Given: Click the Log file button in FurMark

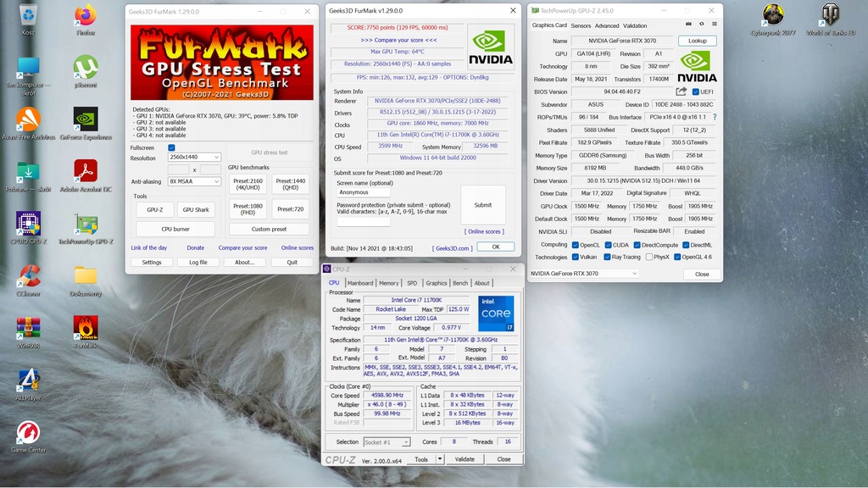Looking at the screenshot, I should 198,263.
